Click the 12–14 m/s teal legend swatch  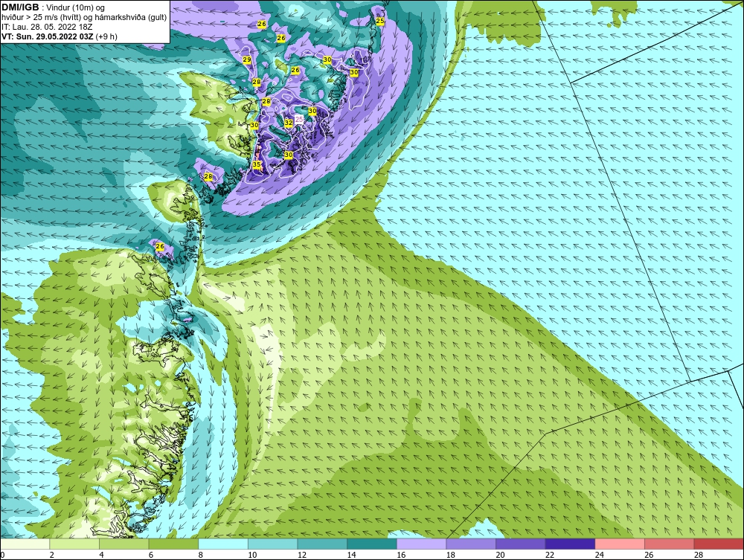(322, 544)
